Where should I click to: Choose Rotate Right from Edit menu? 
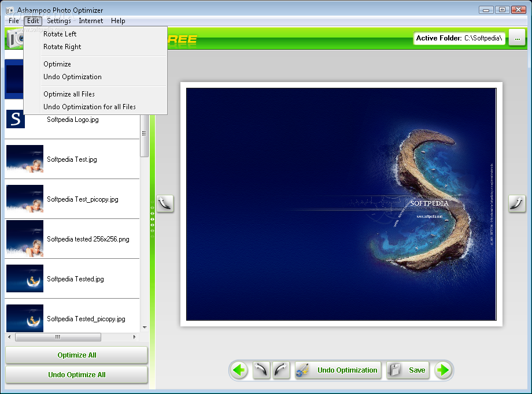[95, 47]
